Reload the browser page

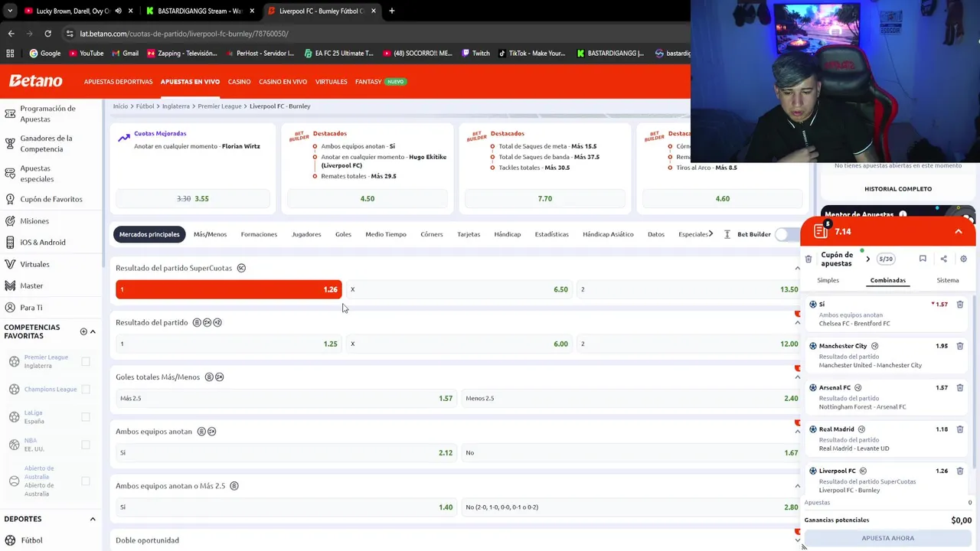pos(47,34)
